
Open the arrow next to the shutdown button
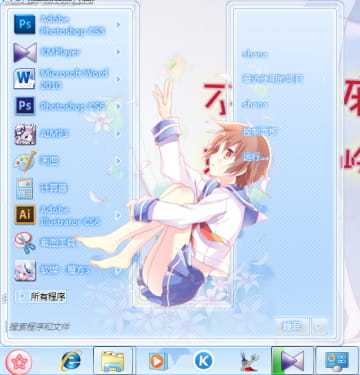319,326
